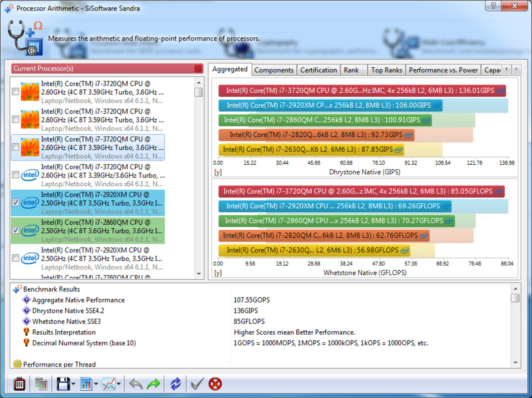Click processor list scroll-up arrow
Image resolution: width=532 pixels, height=398 pixels.
(x=199, y=83)
